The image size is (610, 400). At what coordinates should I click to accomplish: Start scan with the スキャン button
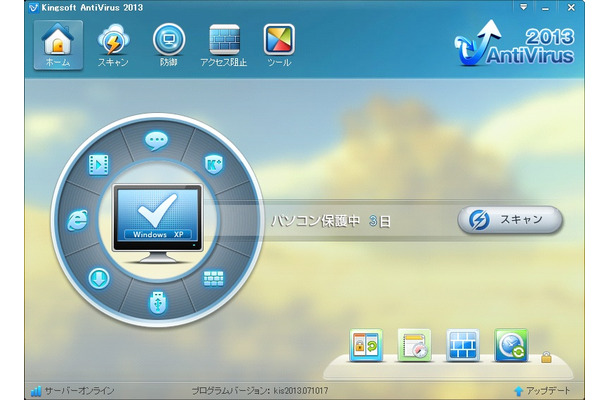click(x=510, y=219)
